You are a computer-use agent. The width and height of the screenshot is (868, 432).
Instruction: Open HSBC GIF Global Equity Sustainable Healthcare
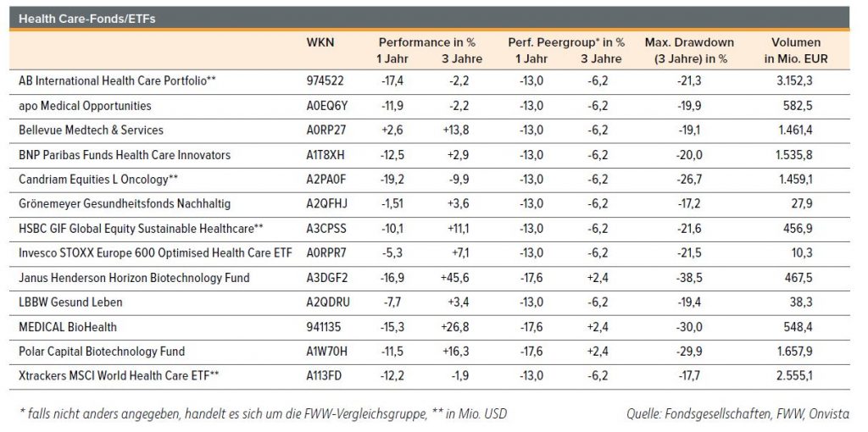coord(142,229)
